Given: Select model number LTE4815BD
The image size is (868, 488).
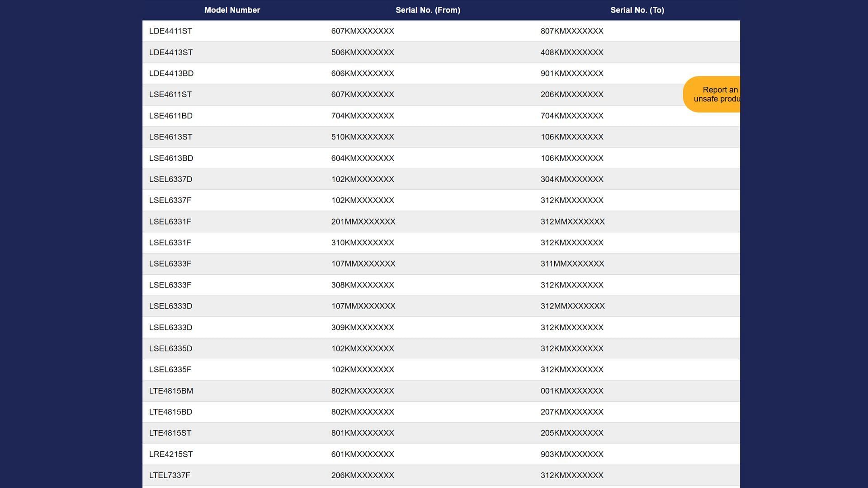Looking at the screenshot, I should tap(171, 412).
